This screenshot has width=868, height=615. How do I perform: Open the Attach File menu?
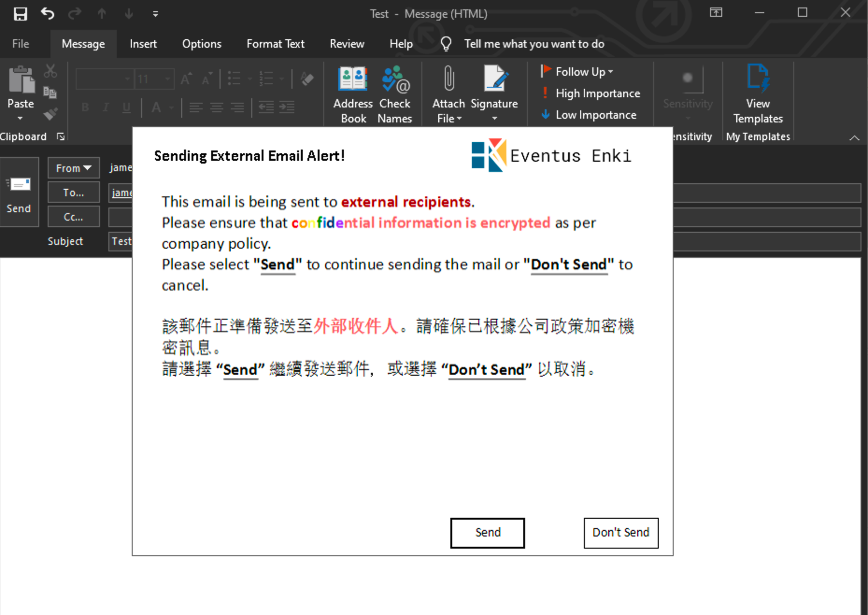449,95
